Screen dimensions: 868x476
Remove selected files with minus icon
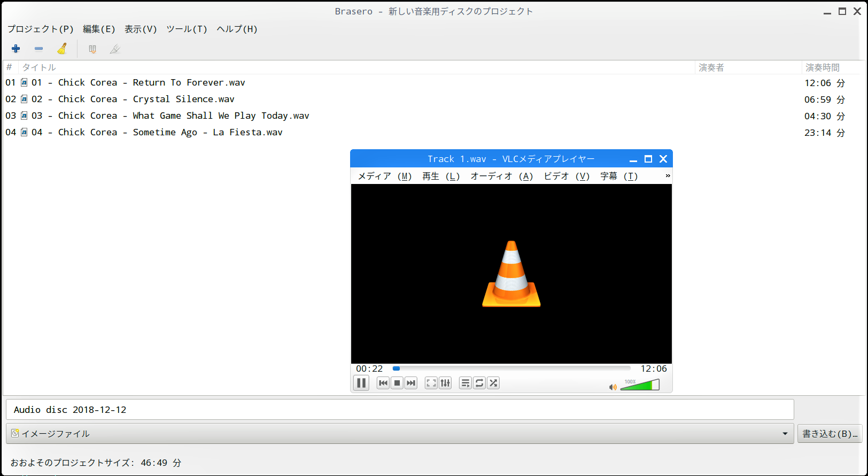[38, 49]
